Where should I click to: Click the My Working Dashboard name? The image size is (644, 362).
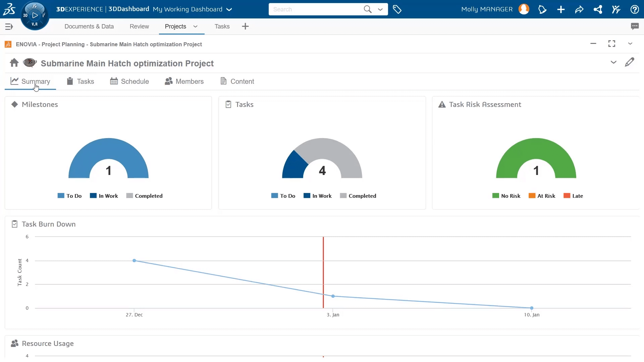[x=187, y=9]
